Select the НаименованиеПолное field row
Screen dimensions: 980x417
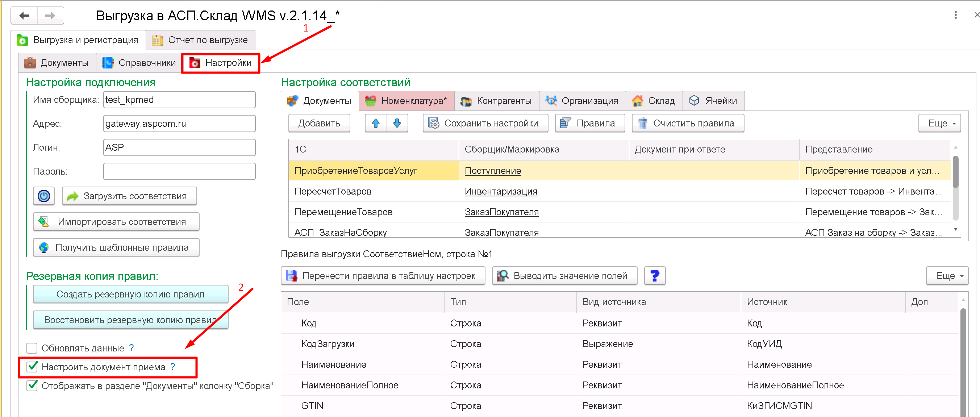click(620, 385)
